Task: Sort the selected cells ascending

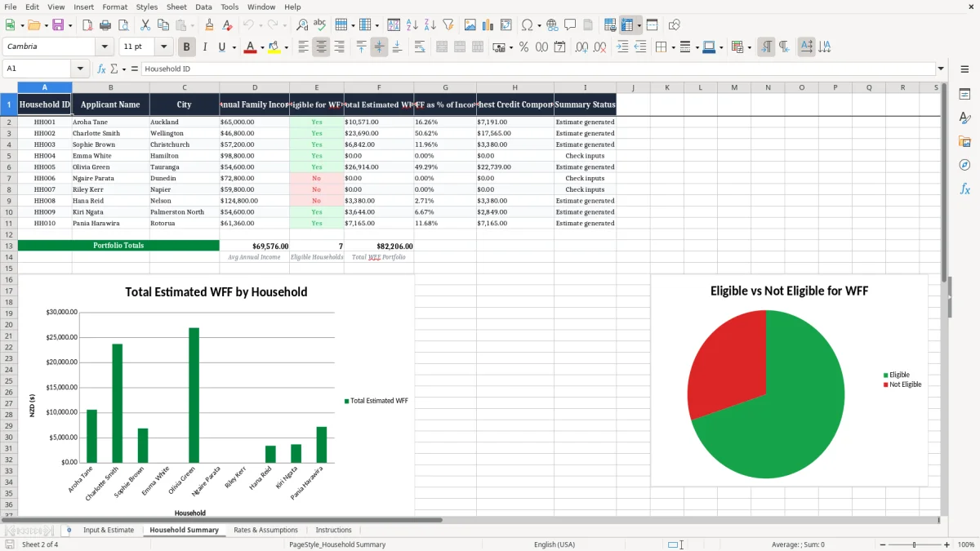Action: pyautogui.click(x=412, y=25)
